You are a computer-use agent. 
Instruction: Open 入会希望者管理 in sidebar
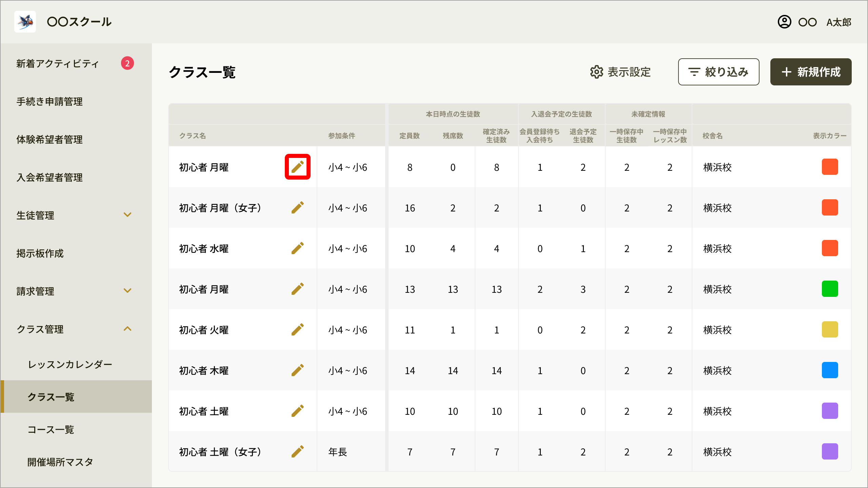tap(50, 178)
